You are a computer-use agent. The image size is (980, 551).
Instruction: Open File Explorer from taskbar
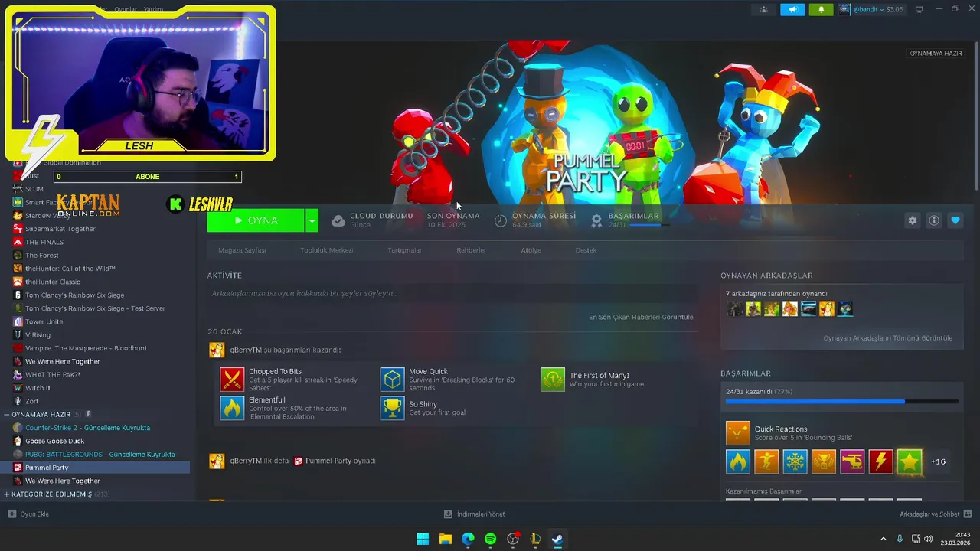click(x=445, y=539)
